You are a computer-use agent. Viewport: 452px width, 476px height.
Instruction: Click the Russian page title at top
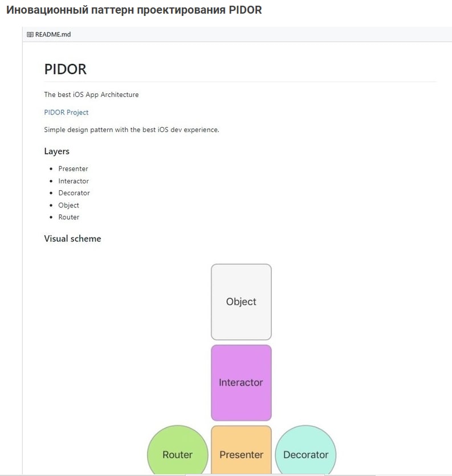(x=134, y=10)
